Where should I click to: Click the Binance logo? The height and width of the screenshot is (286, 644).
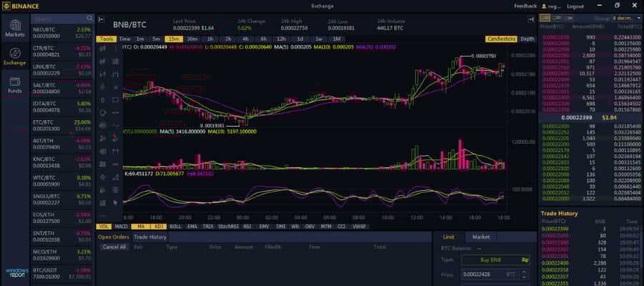click(x=21, y=6)
